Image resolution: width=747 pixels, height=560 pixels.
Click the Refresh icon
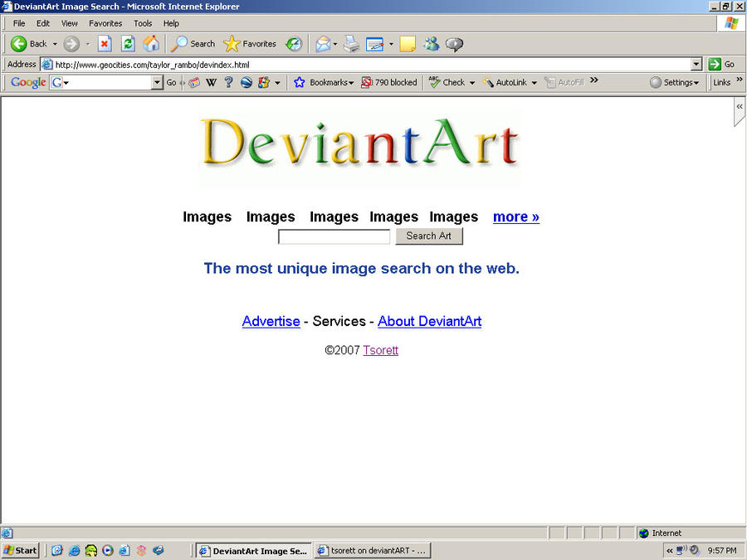(128, 43)
